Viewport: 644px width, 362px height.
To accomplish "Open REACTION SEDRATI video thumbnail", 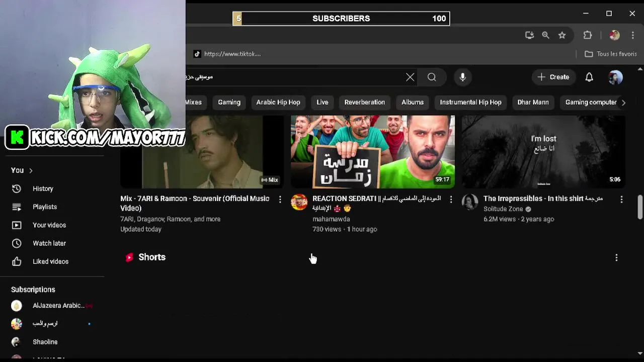I will pos(373,152).
